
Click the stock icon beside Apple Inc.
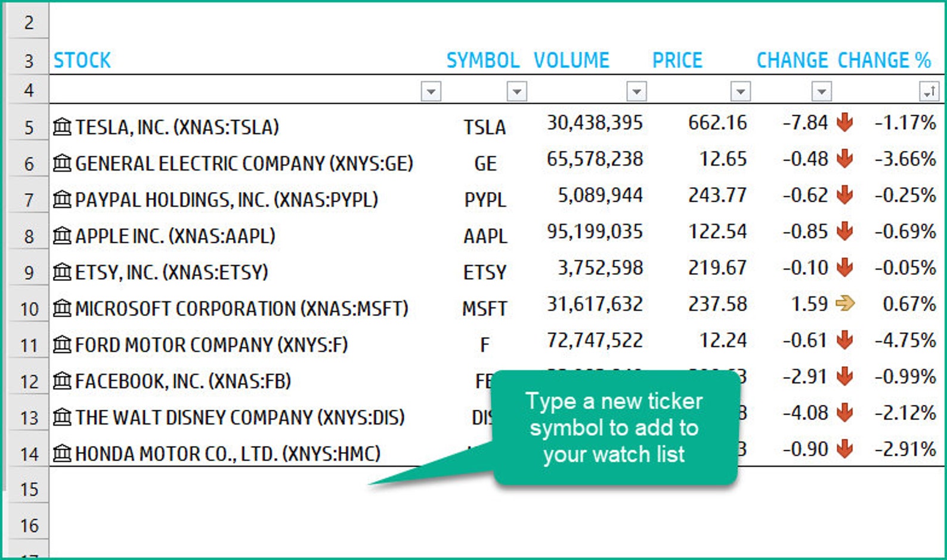pos(62,236)
